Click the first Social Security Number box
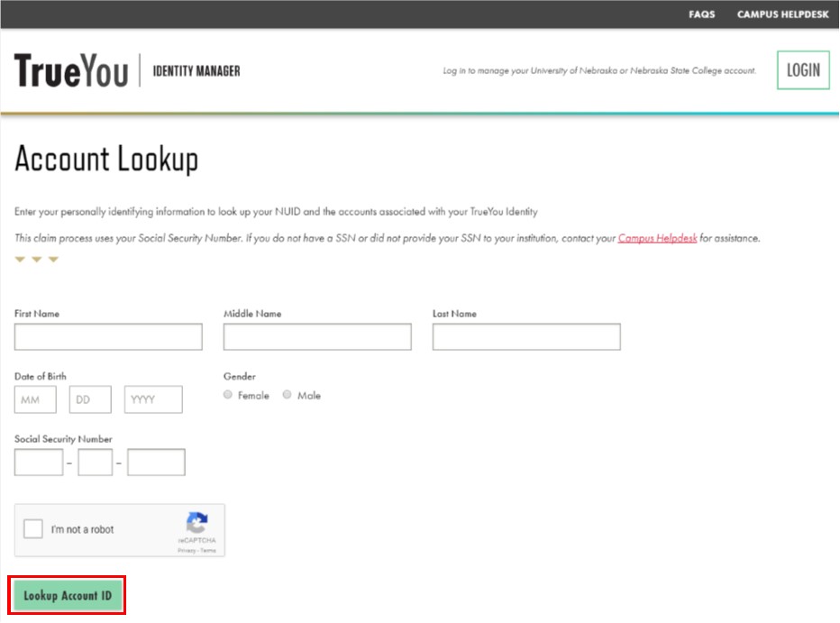 click(x=37, y=461)
